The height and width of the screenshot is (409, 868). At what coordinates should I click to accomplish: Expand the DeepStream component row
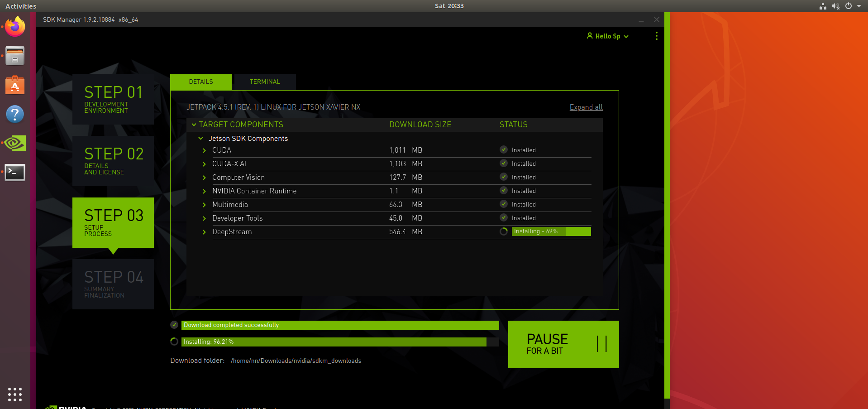pos(204,232)
